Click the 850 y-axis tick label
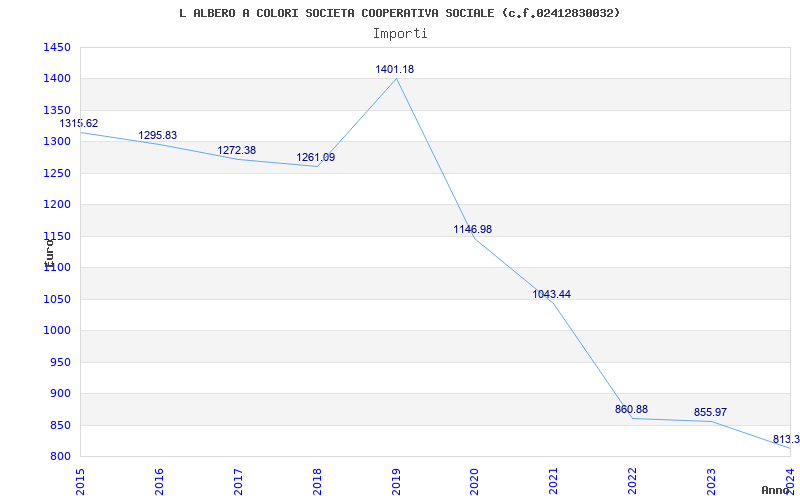This screenshot has height=500, width=800. pyautogui.click(x=60, y=425)
